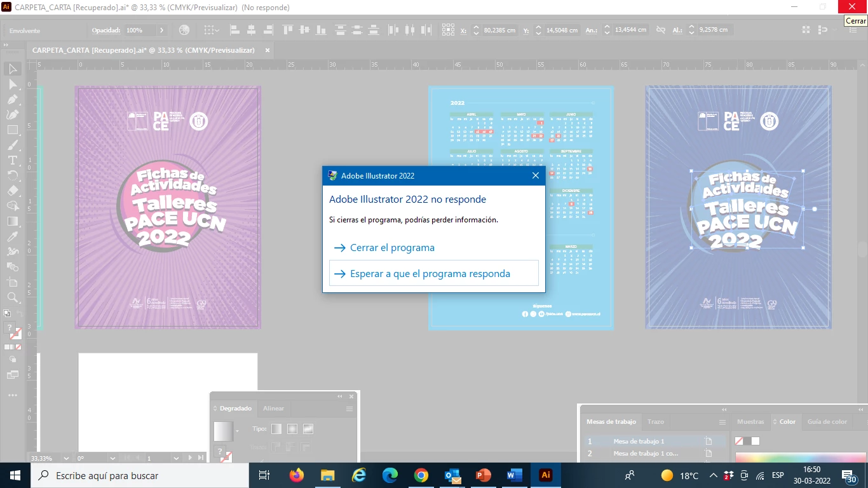The image size is (868, 488).
Task: Click the Recolor Artwork wheel icon
Action: pyautogui.click(x=184, y=30)
